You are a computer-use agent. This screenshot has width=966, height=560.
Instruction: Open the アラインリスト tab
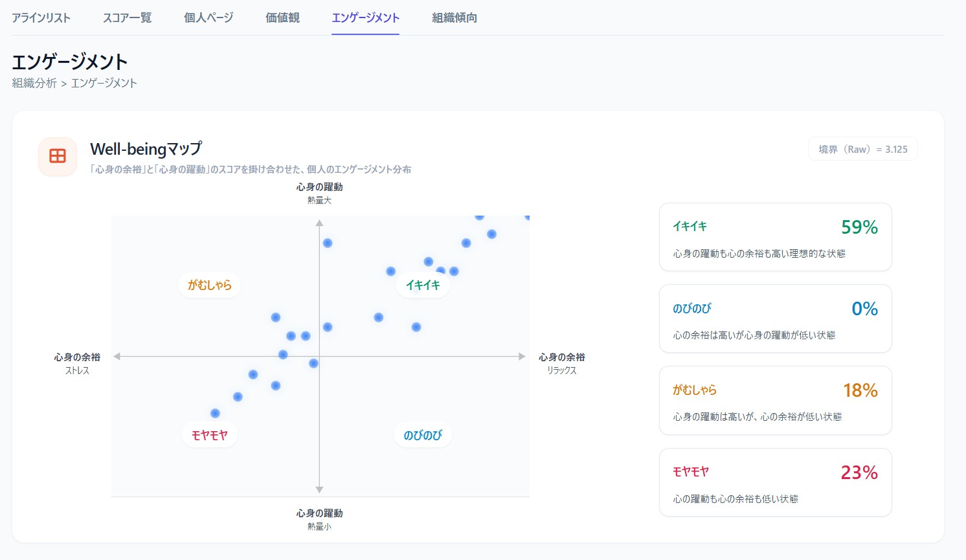coord(41,18)
